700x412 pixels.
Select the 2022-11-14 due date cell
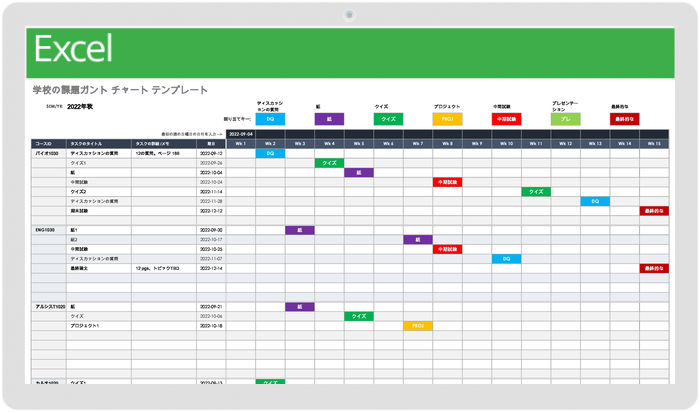pyautogui.click(x=211, y=192)
